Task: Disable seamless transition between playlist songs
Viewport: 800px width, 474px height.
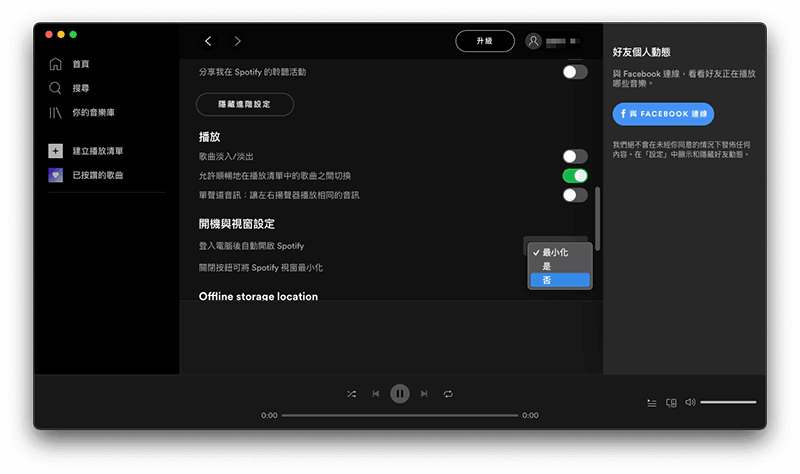Action: (575, 176)
